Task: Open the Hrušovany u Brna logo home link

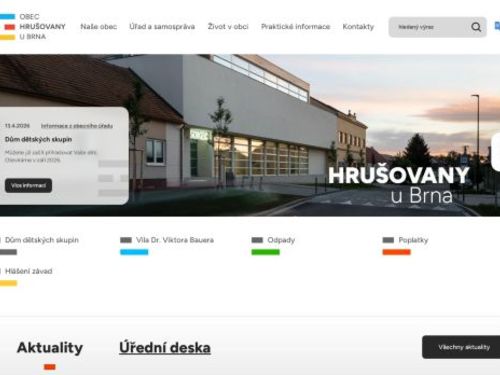Action: click(33, 27)
